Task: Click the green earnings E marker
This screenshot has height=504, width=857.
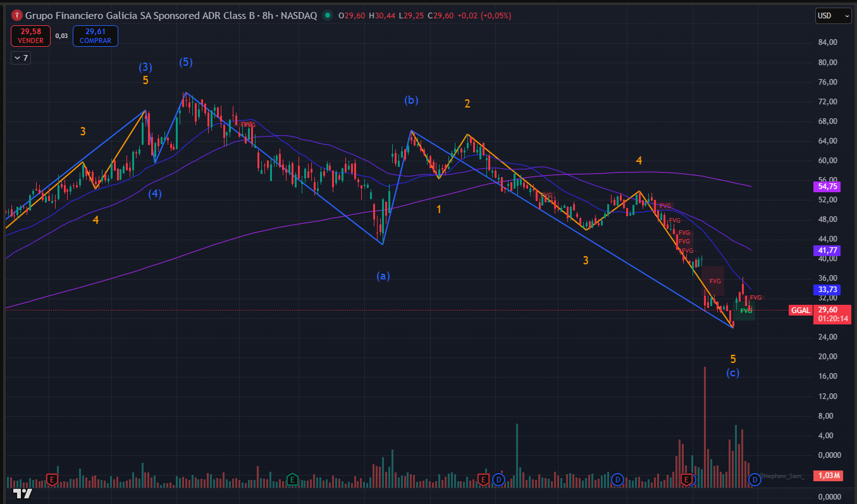Action: pos(292,479)
